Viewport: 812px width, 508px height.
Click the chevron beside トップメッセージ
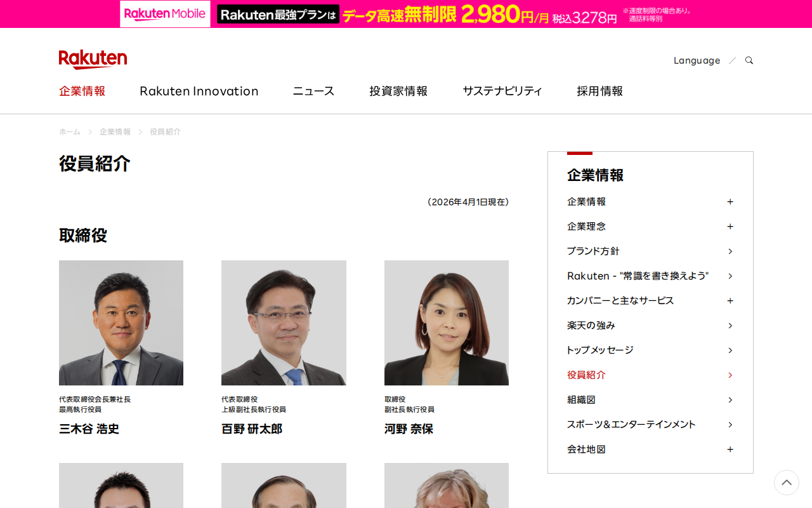730,351
